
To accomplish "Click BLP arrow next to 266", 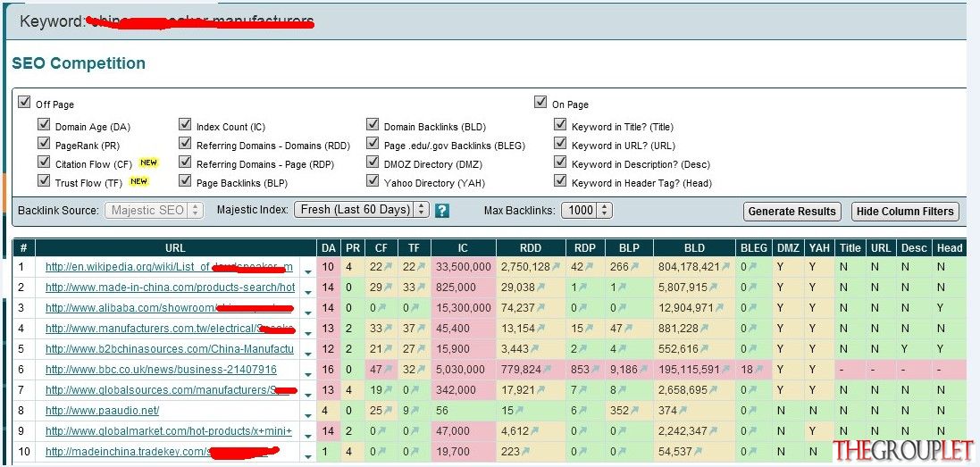I will coord(636,267).
